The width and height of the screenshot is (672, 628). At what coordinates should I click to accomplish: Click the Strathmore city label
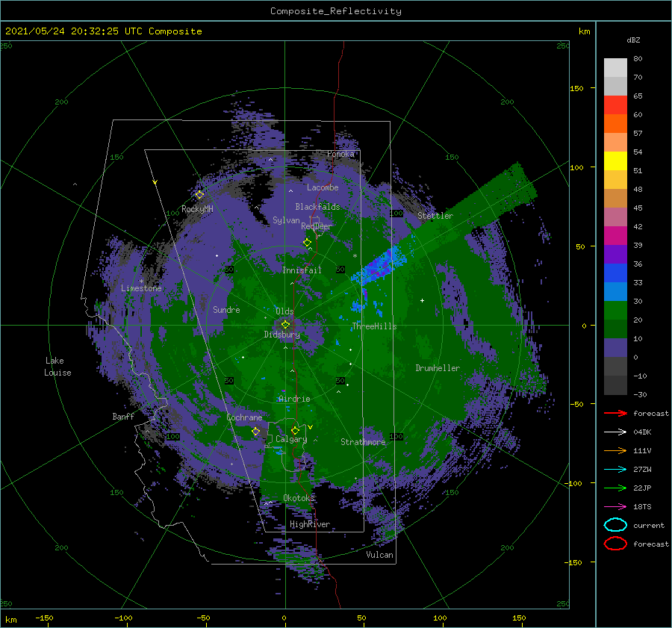[363, 442]
